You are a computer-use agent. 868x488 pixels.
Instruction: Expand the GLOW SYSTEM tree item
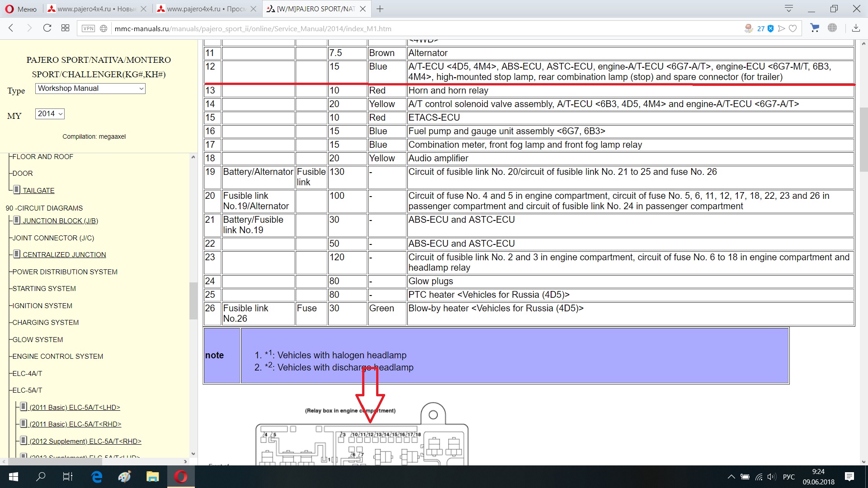click(x=38, y=340)
